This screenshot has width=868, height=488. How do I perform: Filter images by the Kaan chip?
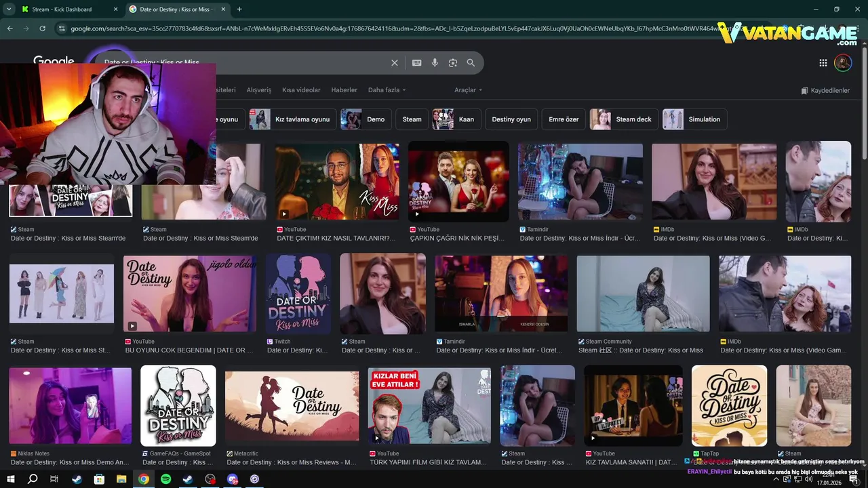tap(456, 119)
